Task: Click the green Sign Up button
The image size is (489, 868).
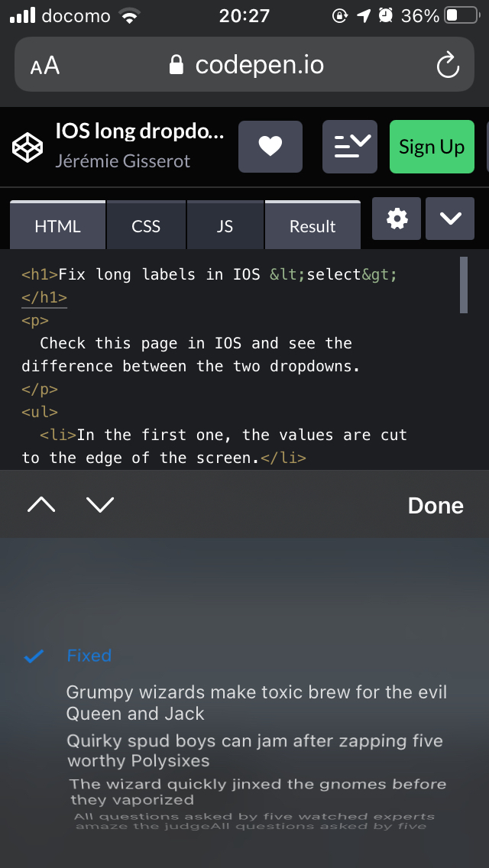Action: point(432,147)
